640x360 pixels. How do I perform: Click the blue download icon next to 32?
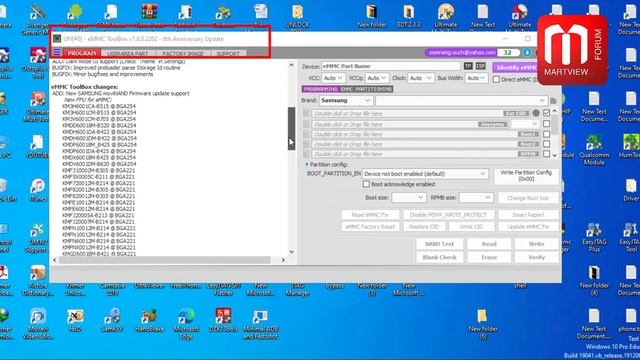(x=527, y=53)
